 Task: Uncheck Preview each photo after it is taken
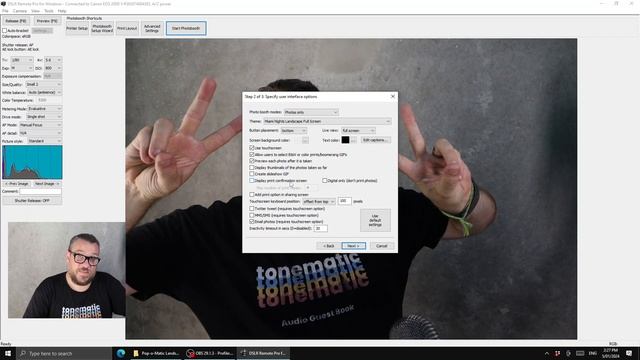coord(252,161)
